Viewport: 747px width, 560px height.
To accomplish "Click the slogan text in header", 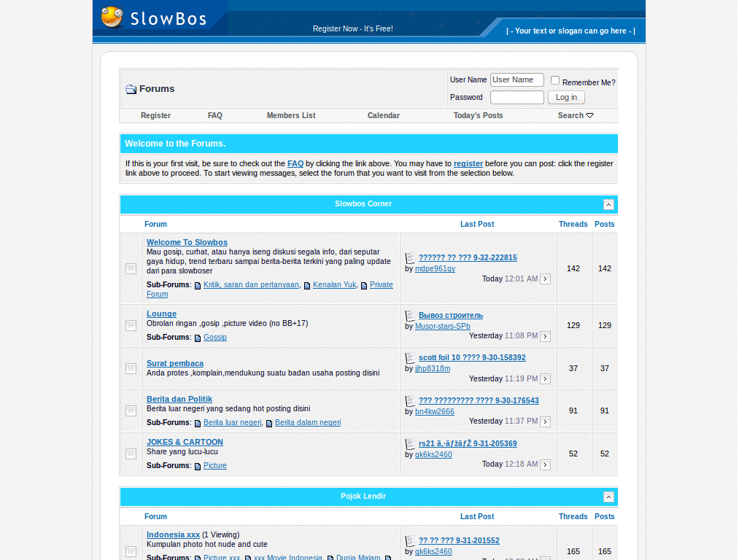I will pyautogui.click(x=570, y=31).
